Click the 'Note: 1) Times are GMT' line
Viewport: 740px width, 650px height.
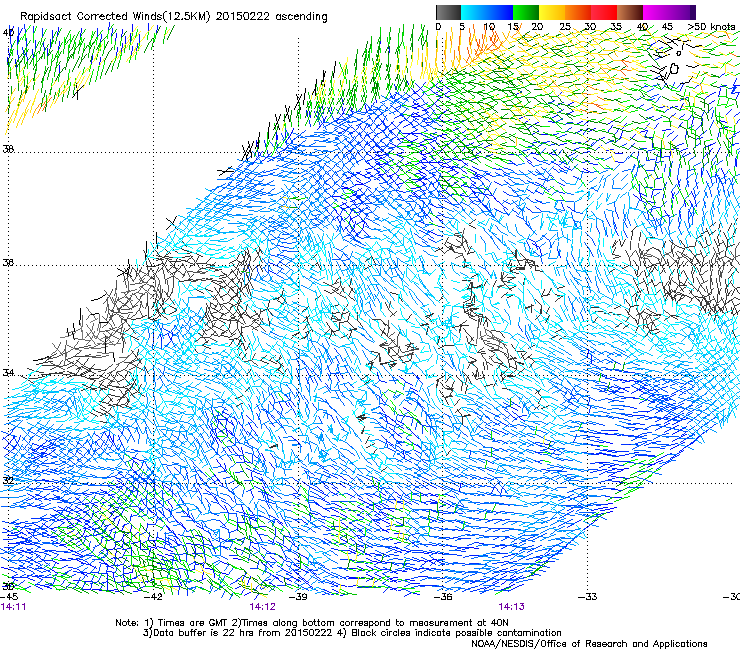pyautogui.click(x=312, y=623)
